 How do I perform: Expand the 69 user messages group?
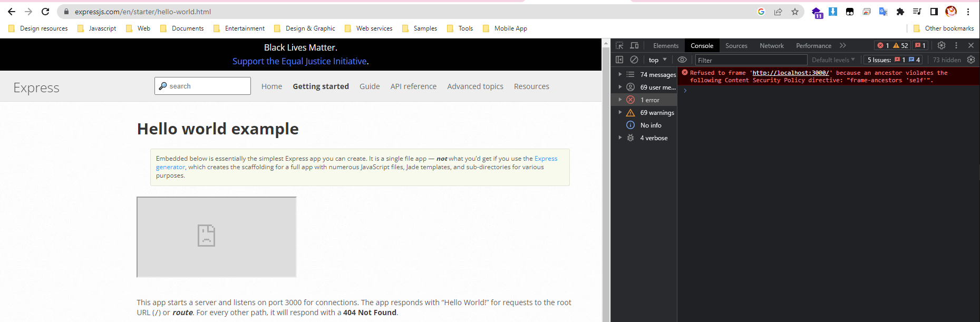tap(620, 87)
